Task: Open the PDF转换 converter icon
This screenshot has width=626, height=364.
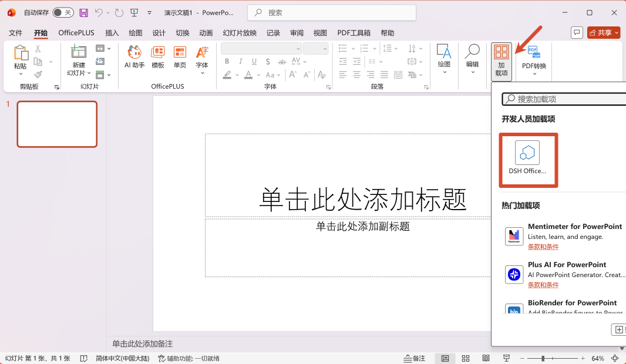Action: 534,60
